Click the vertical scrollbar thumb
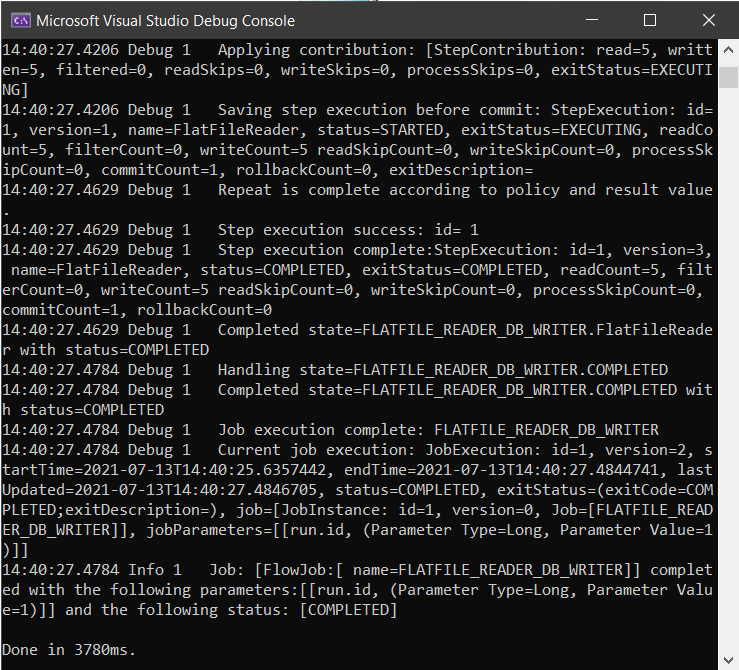 [x=728, y=77]
